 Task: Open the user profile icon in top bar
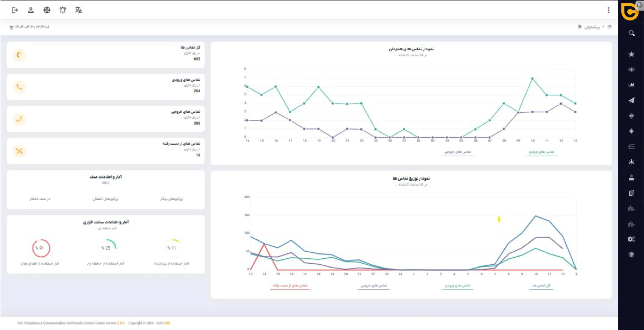coord(31,10)
